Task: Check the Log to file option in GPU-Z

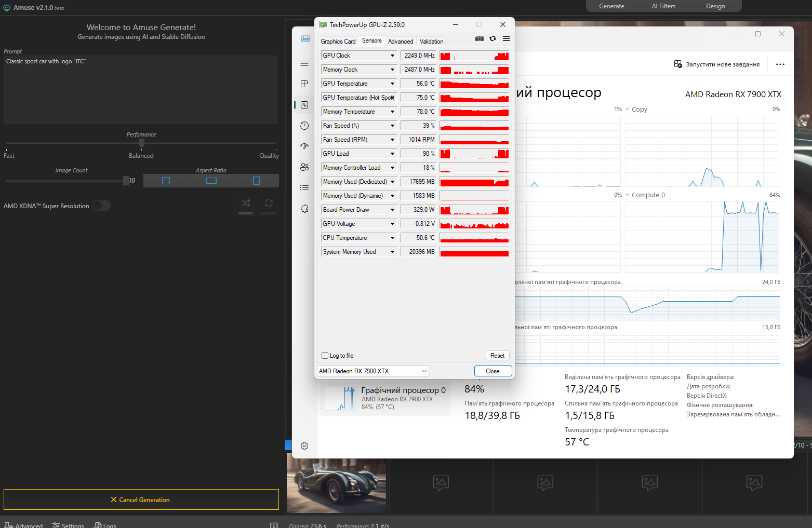Action: (x=325, y=355)
